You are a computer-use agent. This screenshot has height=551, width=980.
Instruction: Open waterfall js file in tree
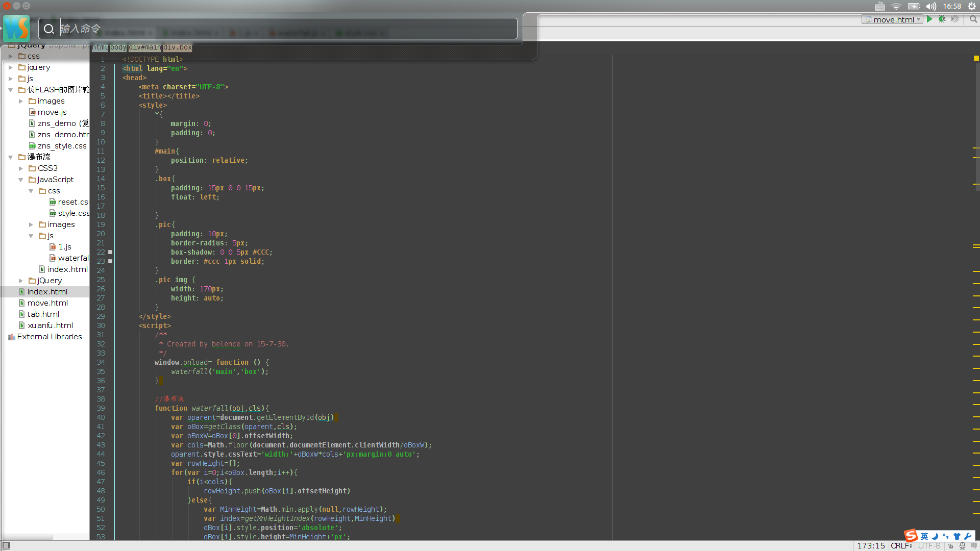pyautogui.click(x=69, y=258)
